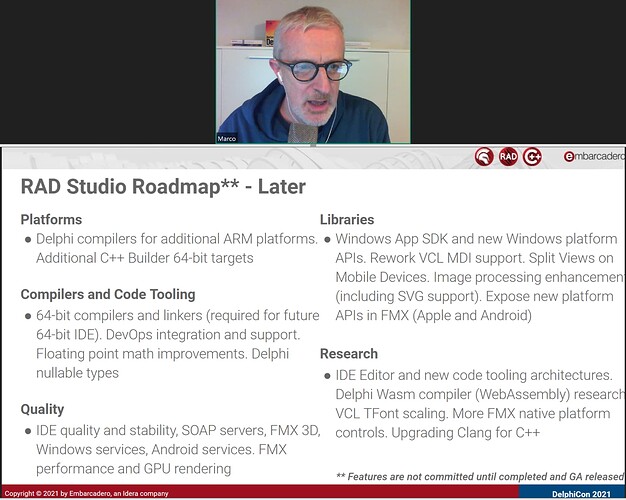The image size is (626, 500).
Task: Click the copyright notice 'Copyright © 2021 by Embarcadero'
Action: coord(86,494)
